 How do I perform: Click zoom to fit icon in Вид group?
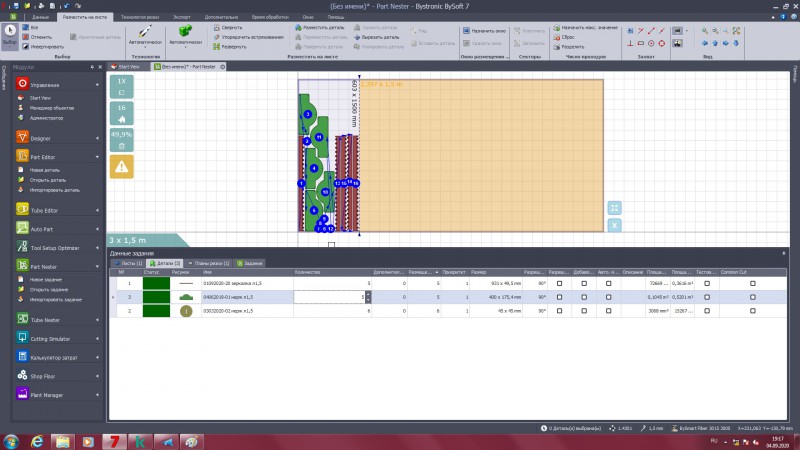coord(736,31)
